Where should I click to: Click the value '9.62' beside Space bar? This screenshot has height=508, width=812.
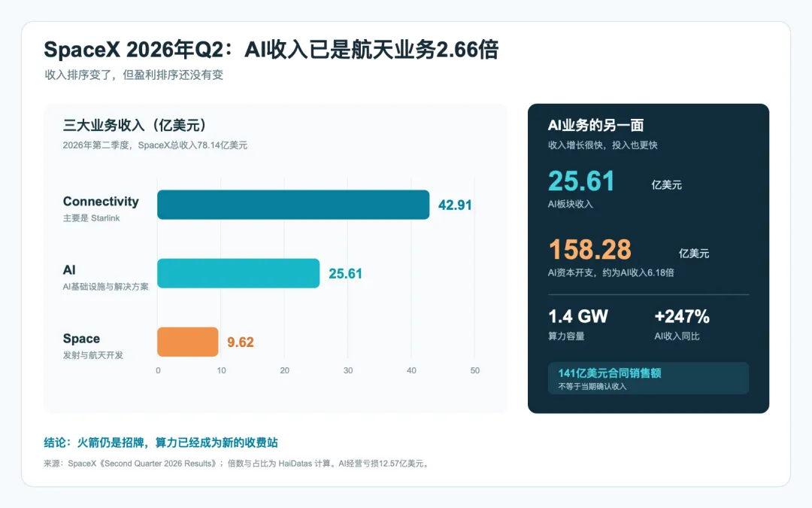(241, 342)
